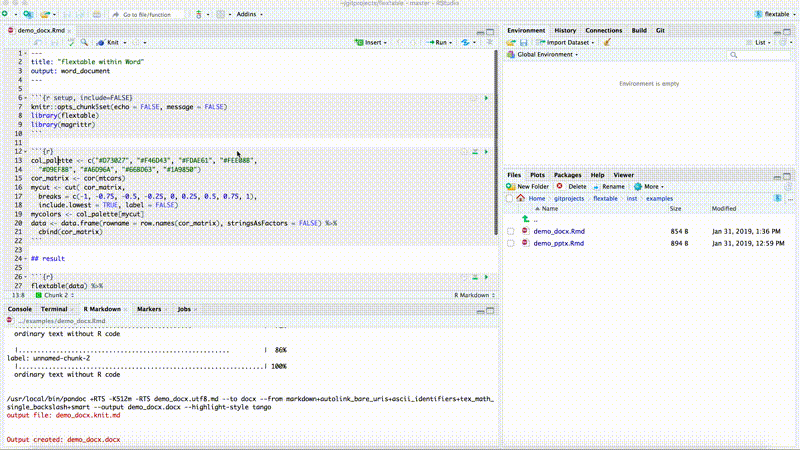Click the Import Dataset button
Image resolution: width=800 pixels, height=450 pixels.
(565, 42)
